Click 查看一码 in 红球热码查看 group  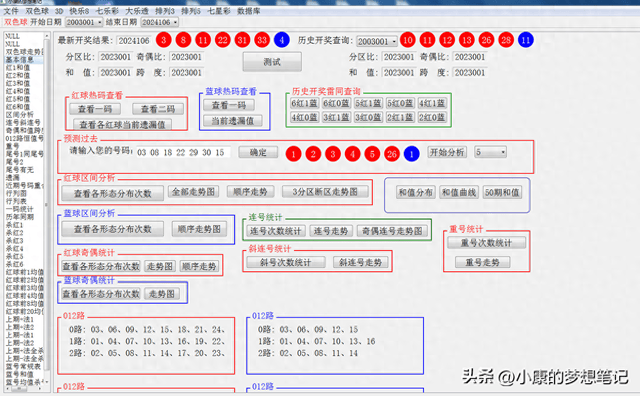point(95,109)
